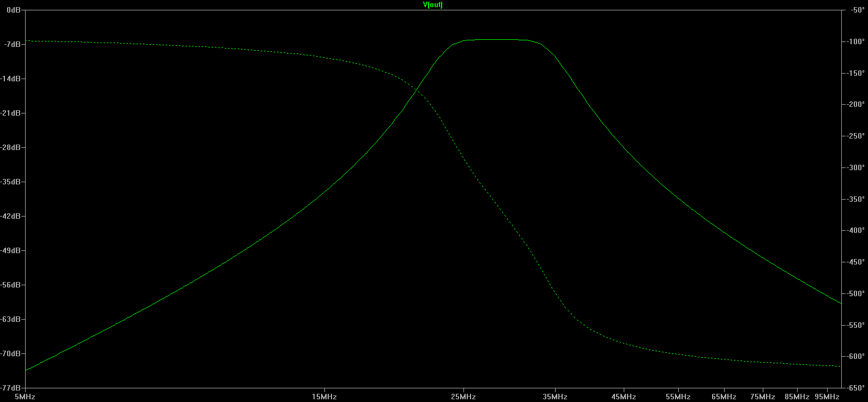Click the -500° right axis label

click(x=854, y=293)
